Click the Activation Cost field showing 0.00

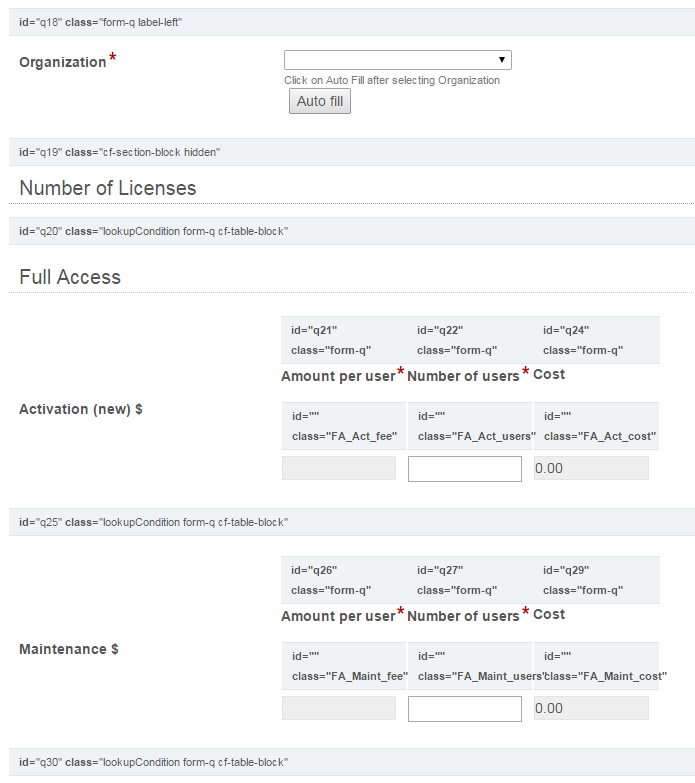click(x=591, y=468)
